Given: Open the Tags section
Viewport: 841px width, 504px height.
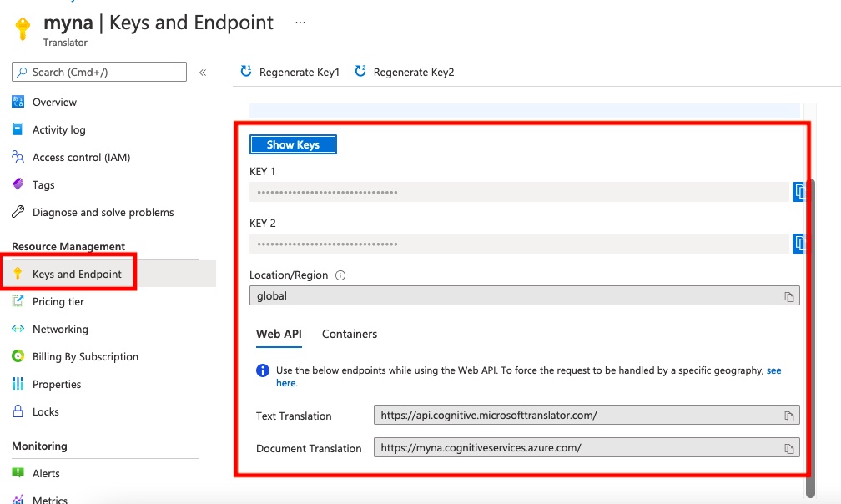Looking at the screenshot, I should (x=43, y=185).
